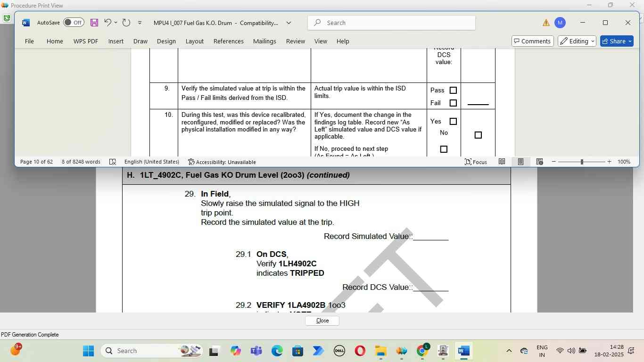Click English (United States) language indicator
Image resolution: width=644 pixels, height=362 pixels.
tap(152, 162)
